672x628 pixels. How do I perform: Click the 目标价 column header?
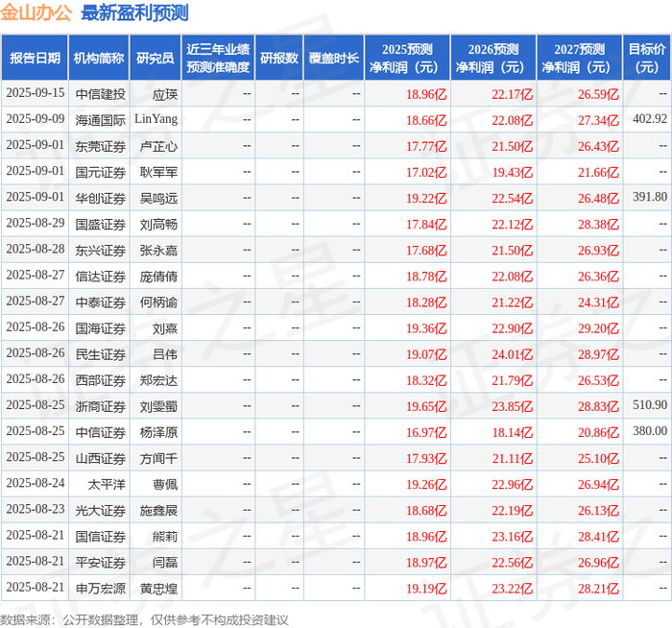click(x=647, y=58)
